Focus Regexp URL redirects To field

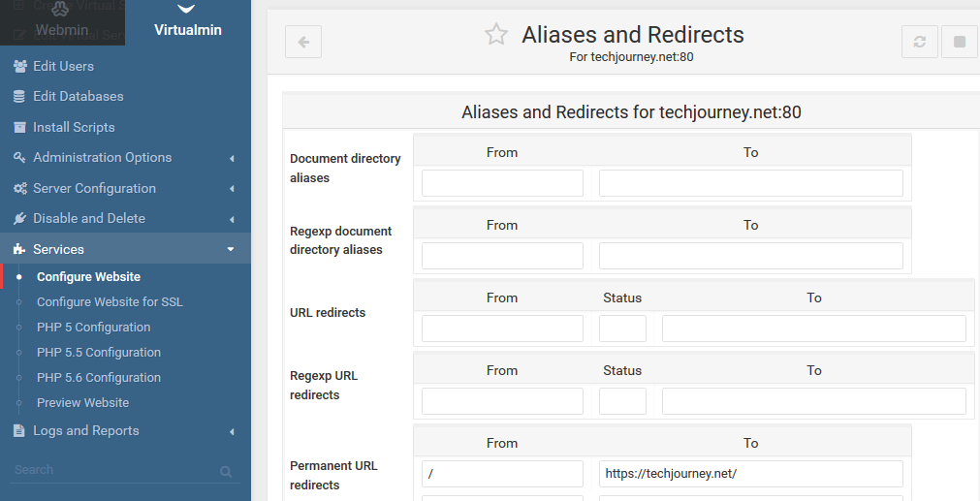[x=813, y=401]
